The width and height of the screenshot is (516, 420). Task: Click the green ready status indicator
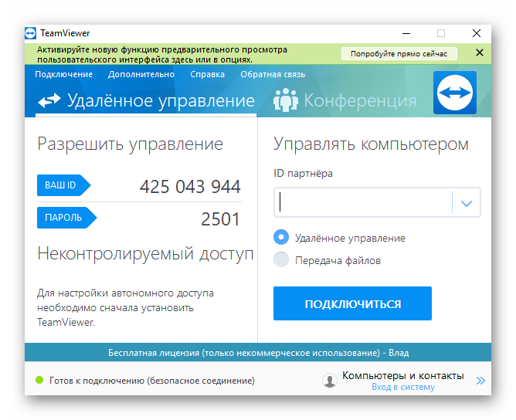(x=39, y=381)
